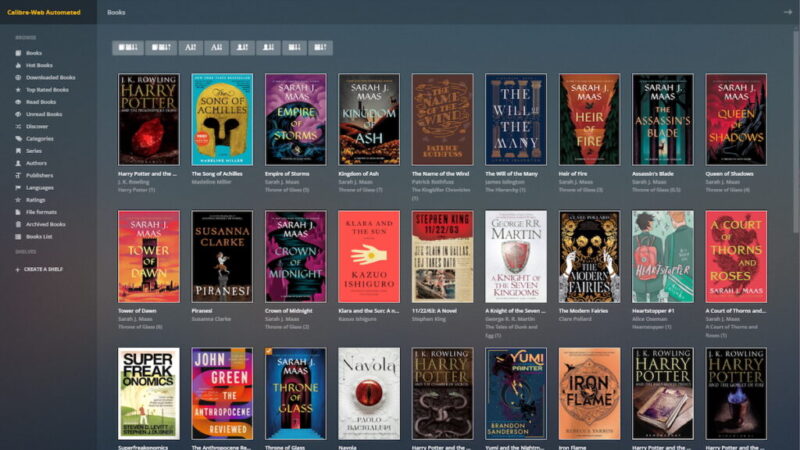The image size is (800, 450).
Task: Open the Superfreakonomics cover
Action: (148, 394)
